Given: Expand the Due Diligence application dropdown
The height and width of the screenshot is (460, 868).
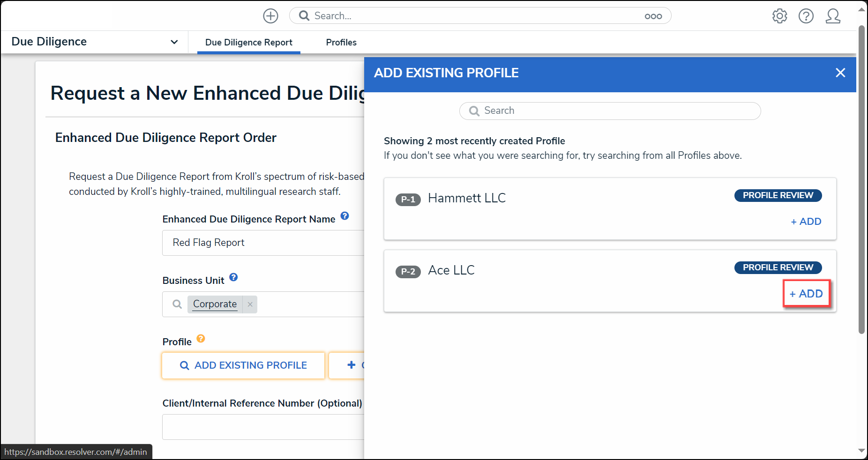Looking at the screenshot, I should [x=174, y=42].
